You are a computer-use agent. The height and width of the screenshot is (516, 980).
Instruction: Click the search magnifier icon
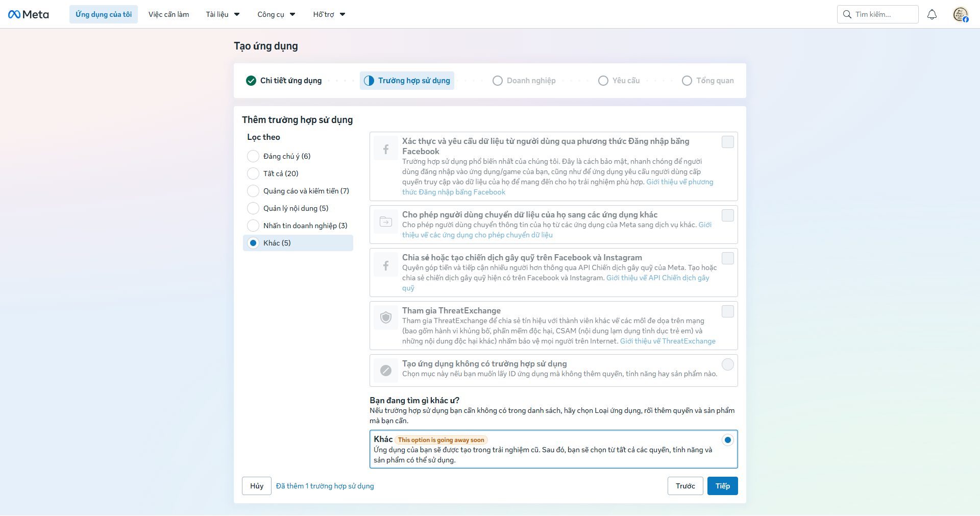[x=847, y=14]
